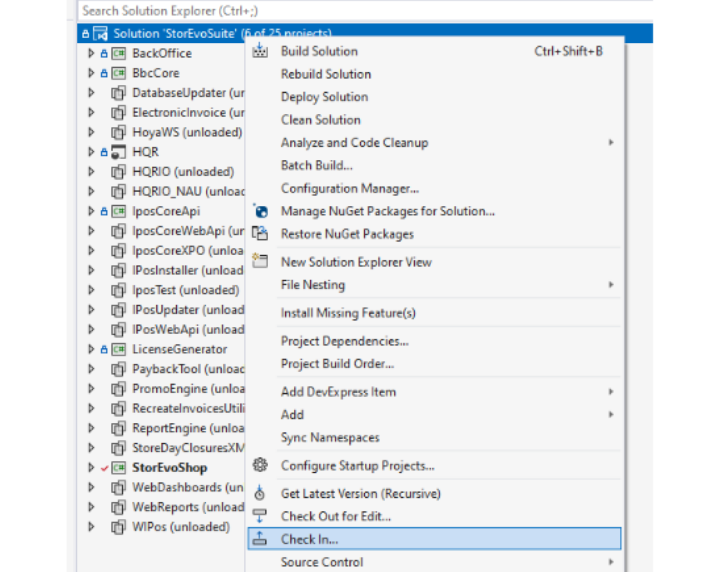719x572 pixels.
Task: Click the Manage NuGet Packages icon
Action: pyautogui.click(x=260, y=211)
